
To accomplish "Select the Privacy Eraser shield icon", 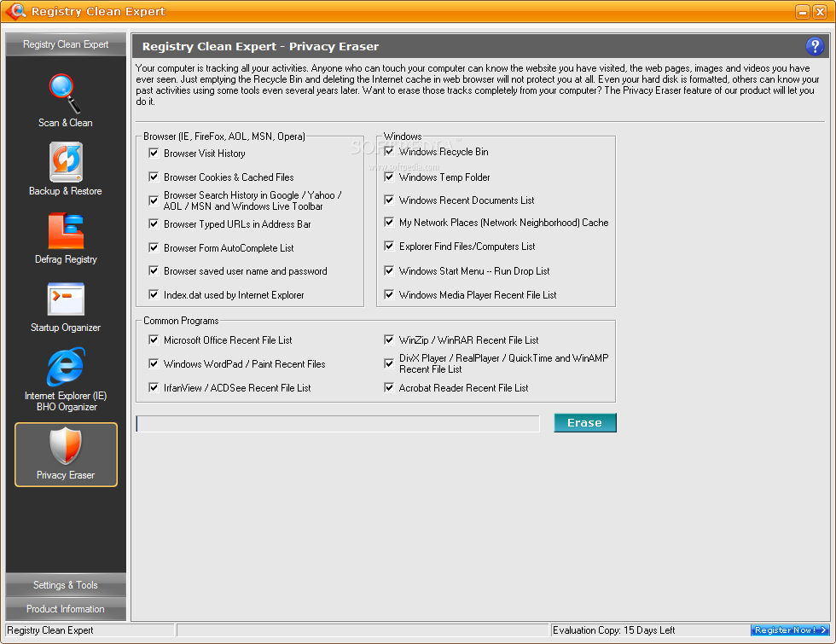I will (66, 445).
